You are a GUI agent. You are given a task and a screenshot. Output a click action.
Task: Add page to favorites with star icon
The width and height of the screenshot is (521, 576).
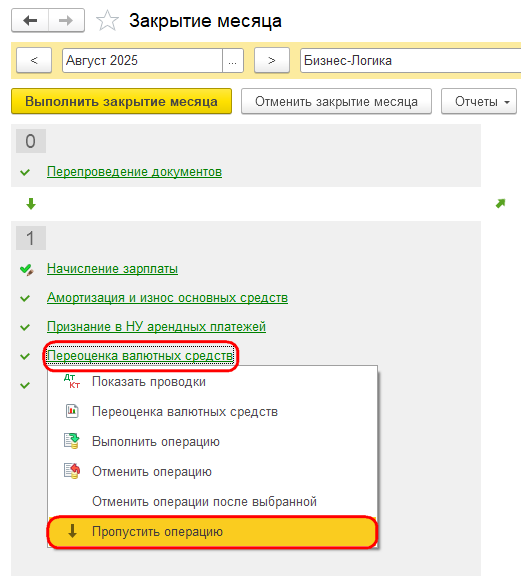(x=107, y=21)
